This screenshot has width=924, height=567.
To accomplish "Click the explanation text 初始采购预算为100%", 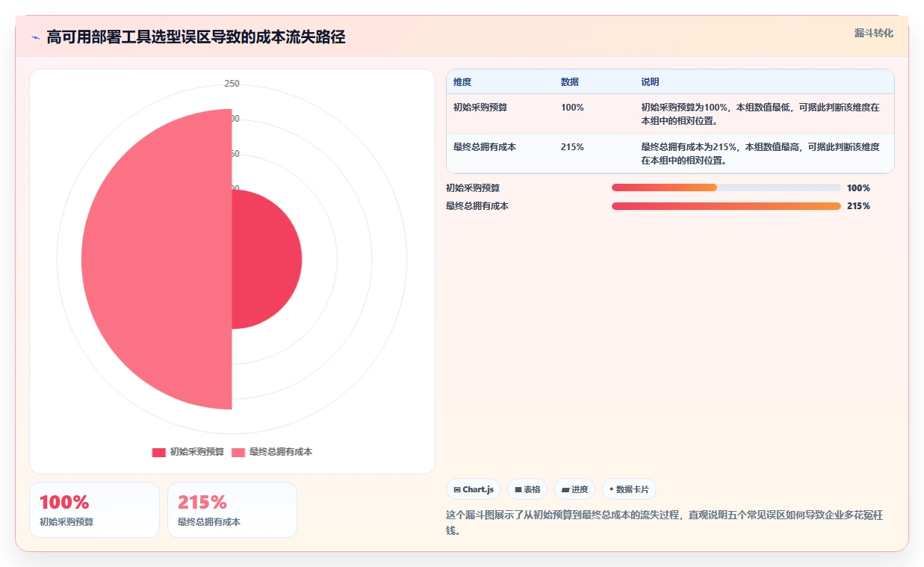I will click(760, 114).
